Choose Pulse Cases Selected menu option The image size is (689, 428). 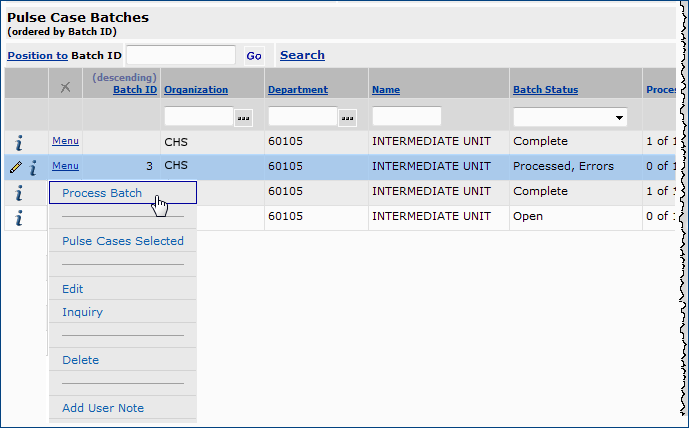122,241
